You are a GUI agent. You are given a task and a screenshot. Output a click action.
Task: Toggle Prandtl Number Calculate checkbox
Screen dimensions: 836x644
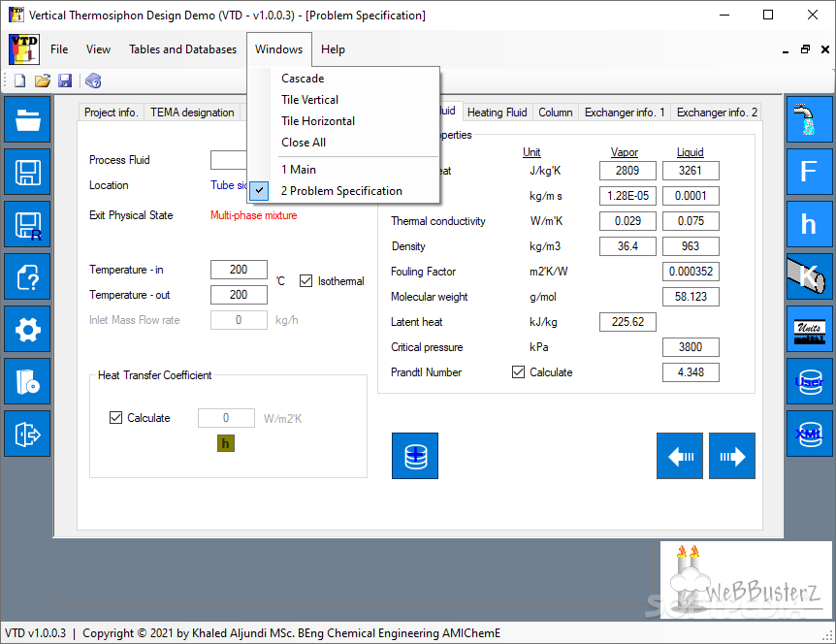point(518,372)
